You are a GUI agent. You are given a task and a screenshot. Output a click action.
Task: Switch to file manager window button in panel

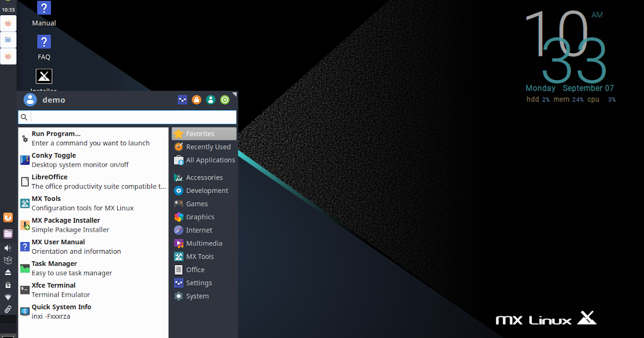point(8,40)
